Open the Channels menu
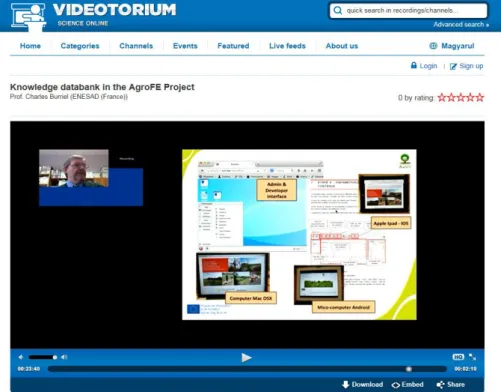The image size is (501, 392). click(136, 46)
